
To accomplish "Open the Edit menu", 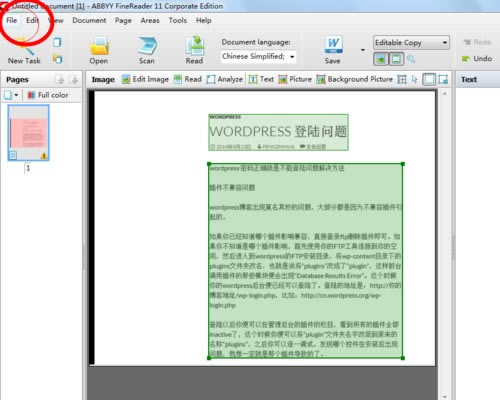I will [x=32, y=20].
